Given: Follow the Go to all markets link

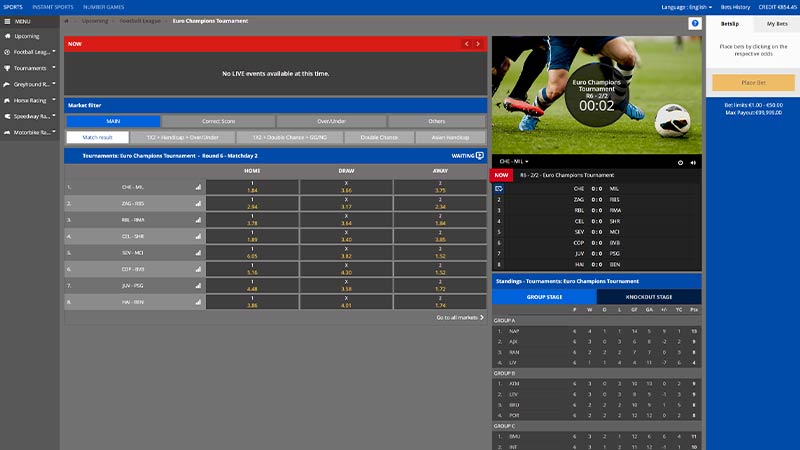Looking at the screenshot, I should click(x=460, y=317).
